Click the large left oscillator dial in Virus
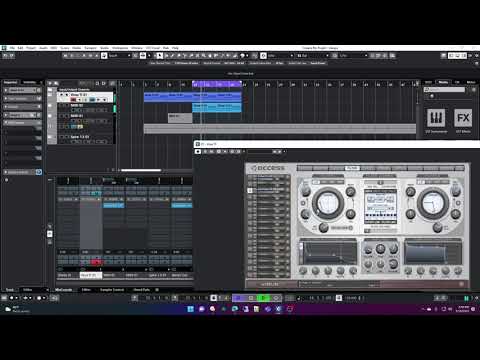The height and width of the screenshot is (360, 480). coord(327,203)
